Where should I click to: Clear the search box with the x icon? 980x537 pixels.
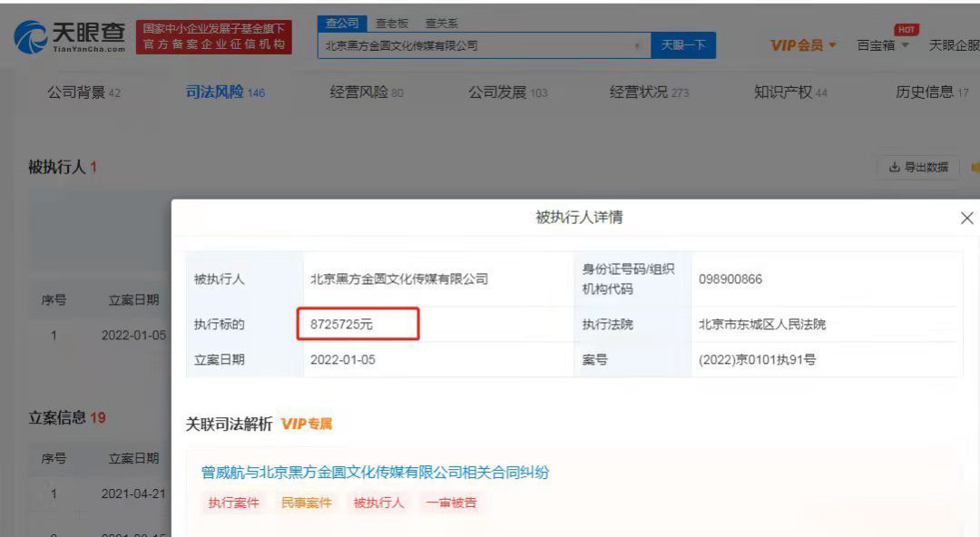point(637,45)
